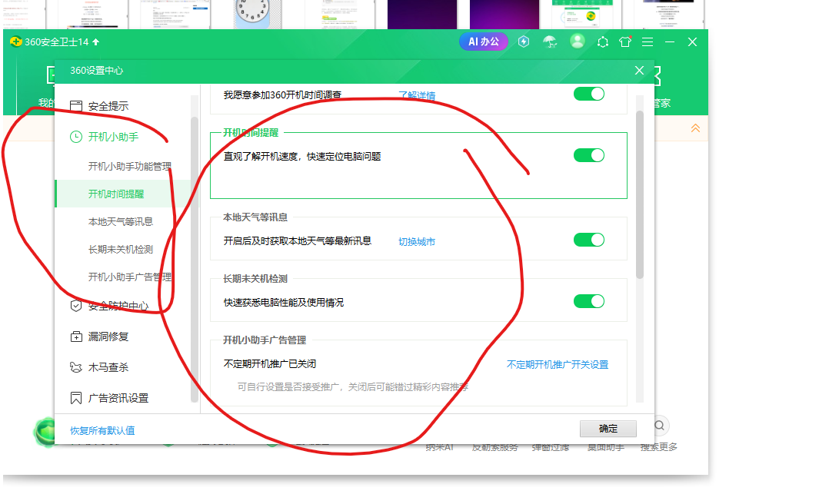
Task: Open the 了解详情 link
Action: pyautogui.click(x=417, y=95)
